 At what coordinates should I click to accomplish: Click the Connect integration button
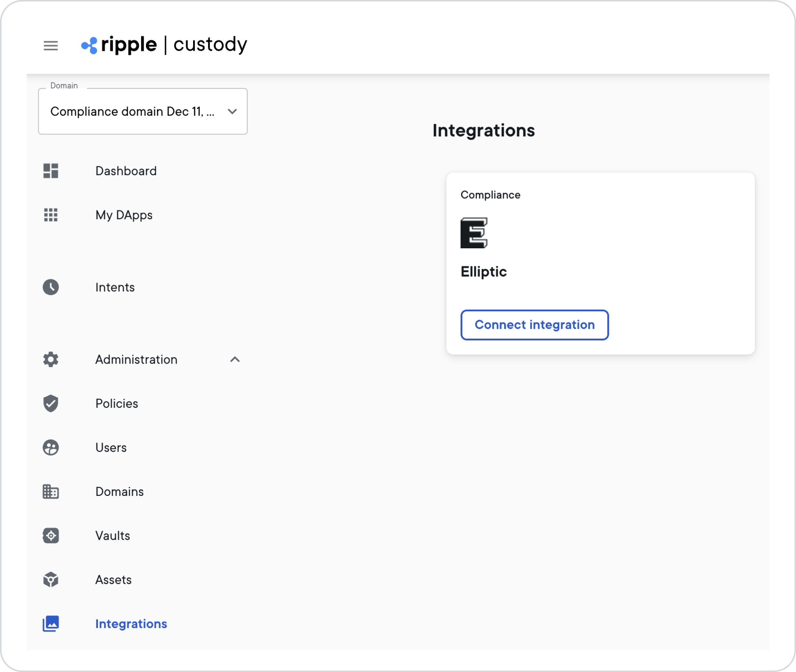click(x=535, y=325)
